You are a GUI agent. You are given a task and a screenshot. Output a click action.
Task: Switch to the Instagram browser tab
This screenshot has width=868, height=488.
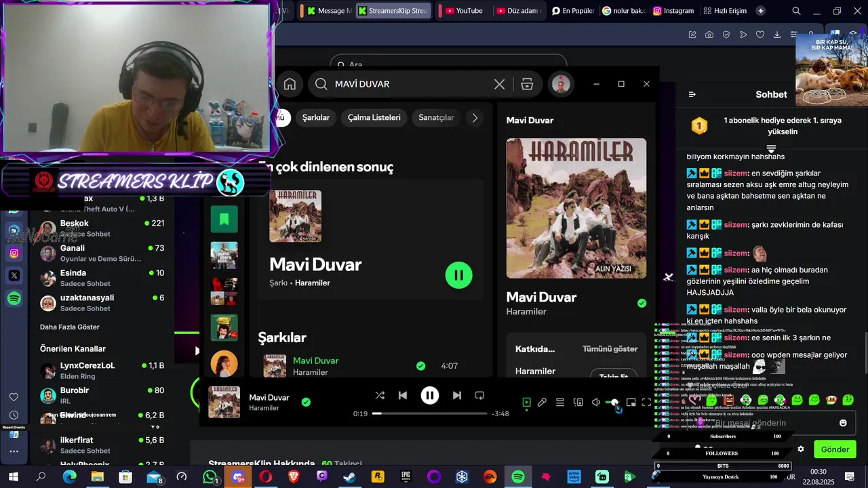pyautogui.click(x=673, y=11)
